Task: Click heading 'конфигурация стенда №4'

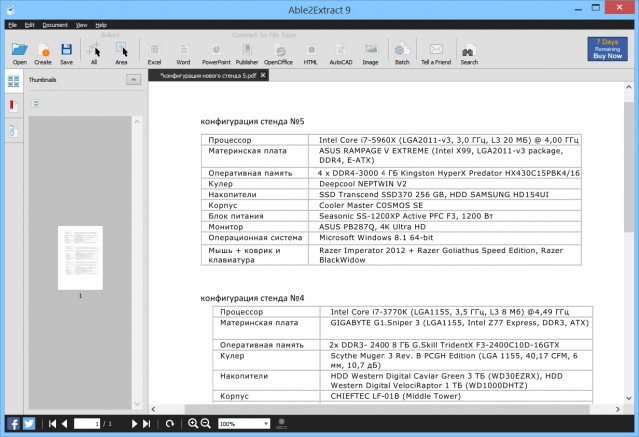Action: tap(252, 298)
